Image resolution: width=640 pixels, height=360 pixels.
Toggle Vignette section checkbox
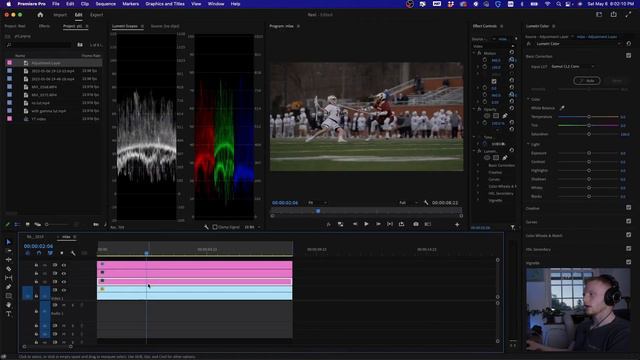click(x=629, y=262)
